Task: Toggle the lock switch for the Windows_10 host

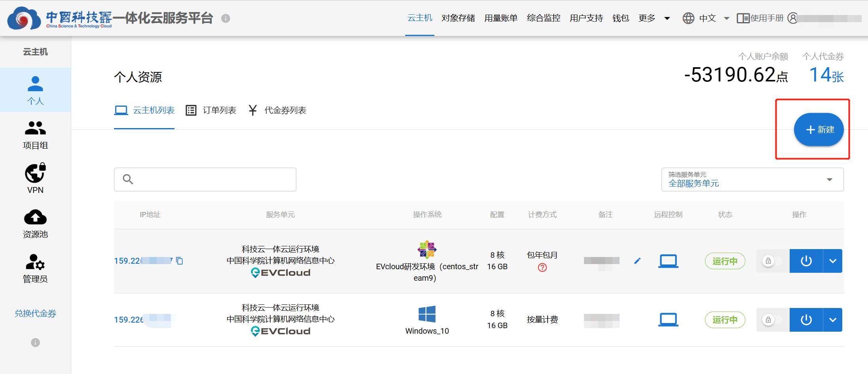Action: point(773,320)
